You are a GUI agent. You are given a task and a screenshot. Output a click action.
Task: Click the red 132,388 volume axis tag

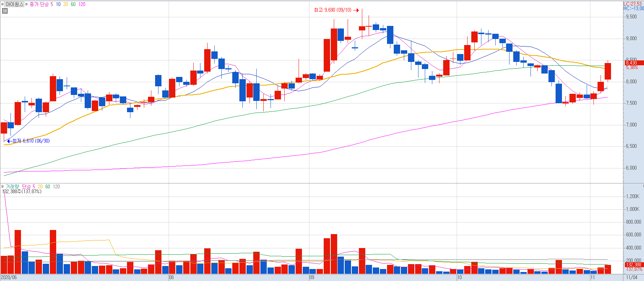pyautogui.click(x=634, y=265)
